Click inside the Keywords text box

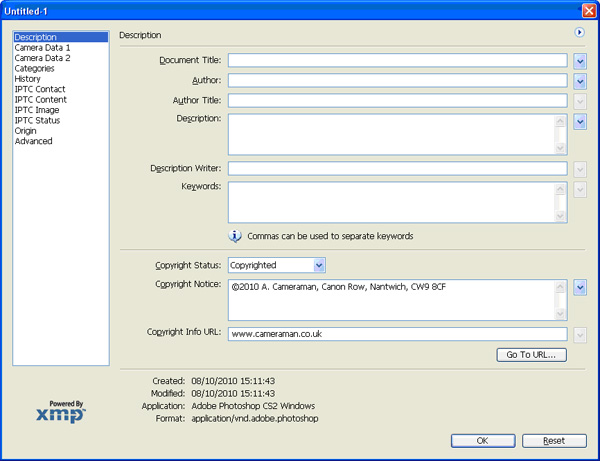[x=390, y=202]
